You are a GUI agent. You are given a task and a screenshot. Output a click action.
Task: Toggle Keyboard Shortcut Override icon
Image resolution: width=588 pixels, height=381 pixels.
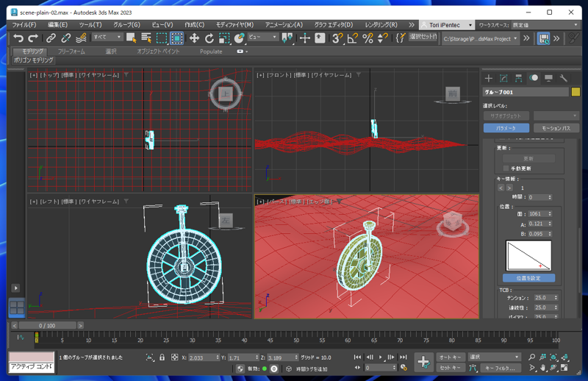click(x=320, y=38)
